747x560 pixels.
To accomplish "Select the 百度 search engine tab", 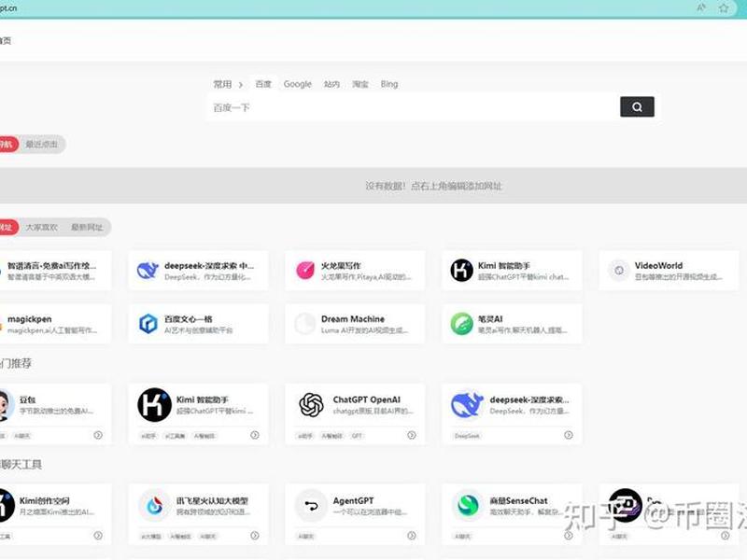I will tap(263, 84).
